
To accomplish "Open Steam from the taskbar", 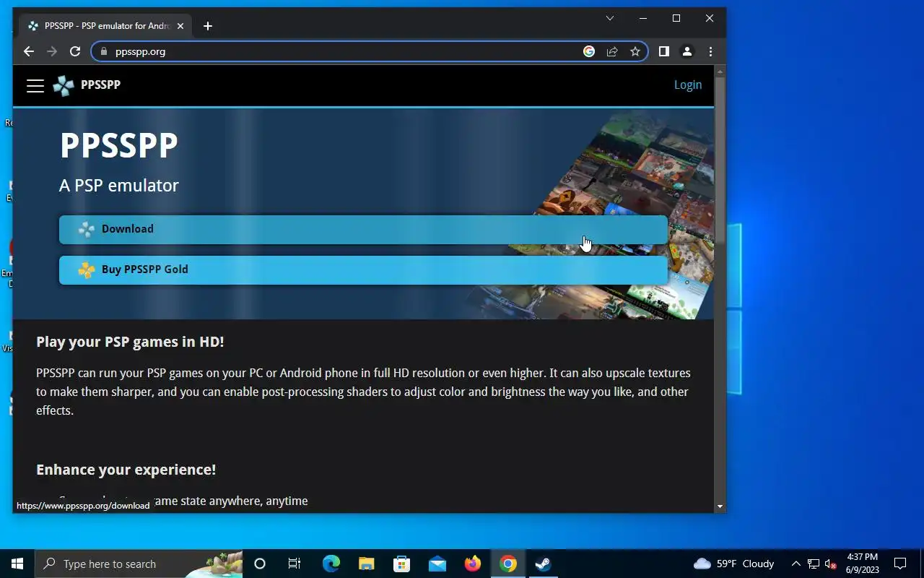I will tap(544, 564).
